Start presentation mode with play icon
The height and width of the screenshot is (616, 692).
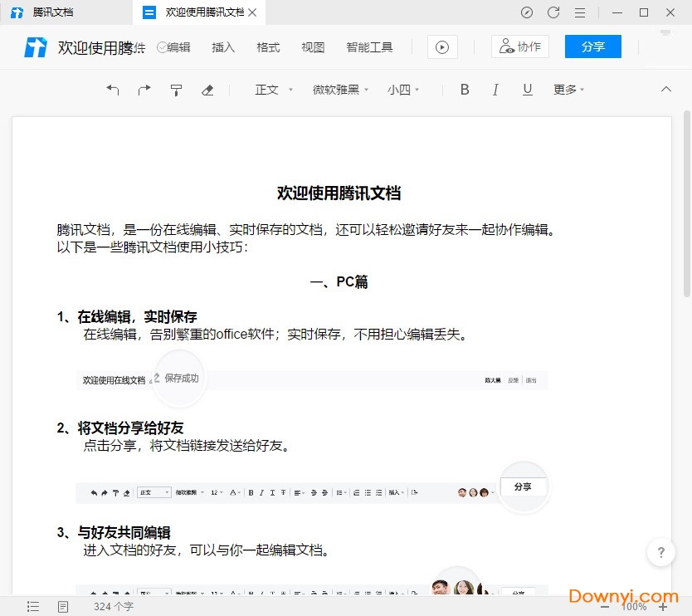[x=442, y=47]
